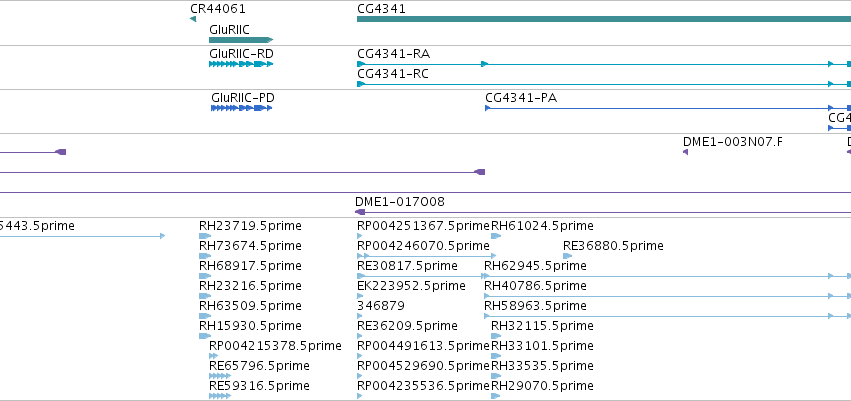Select the RE59316.5prime arrow glyph
The width and height of the screenshot is (851, 401).
(220, 396)
